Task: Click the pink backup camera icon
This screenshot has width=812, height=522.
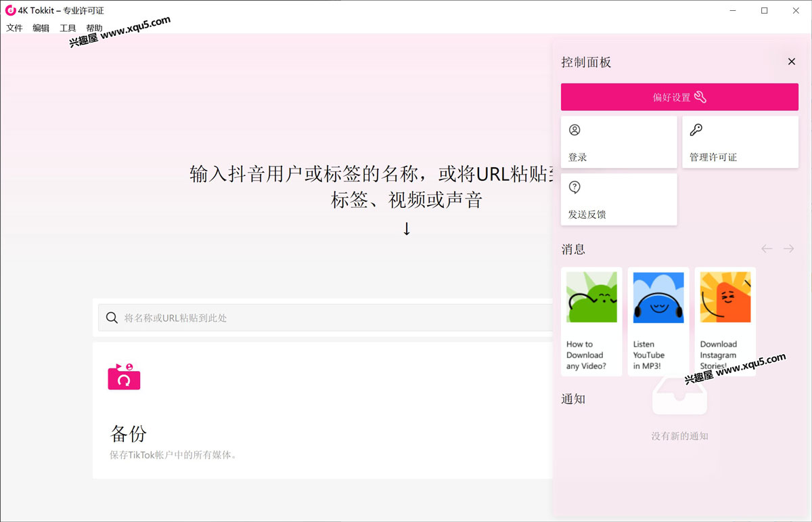Action: [x=124, y=376]
